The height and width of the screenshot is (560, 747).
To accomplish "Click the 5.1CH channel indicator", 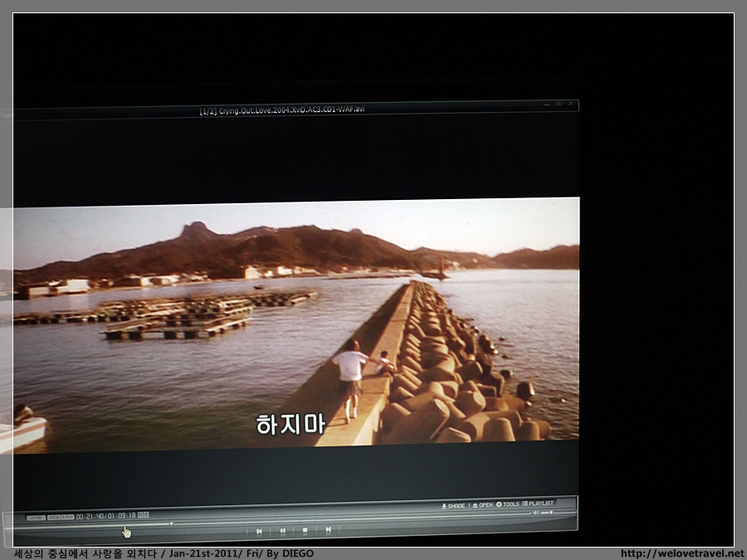I will tap(68, 517).
